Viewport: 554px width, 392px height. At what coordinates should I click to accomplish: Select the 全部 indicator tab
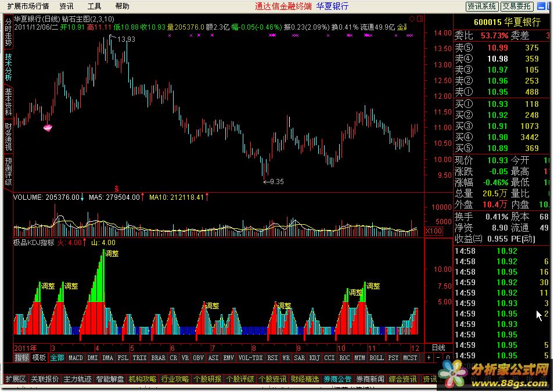pyautogui.click(x=57, y=358)
